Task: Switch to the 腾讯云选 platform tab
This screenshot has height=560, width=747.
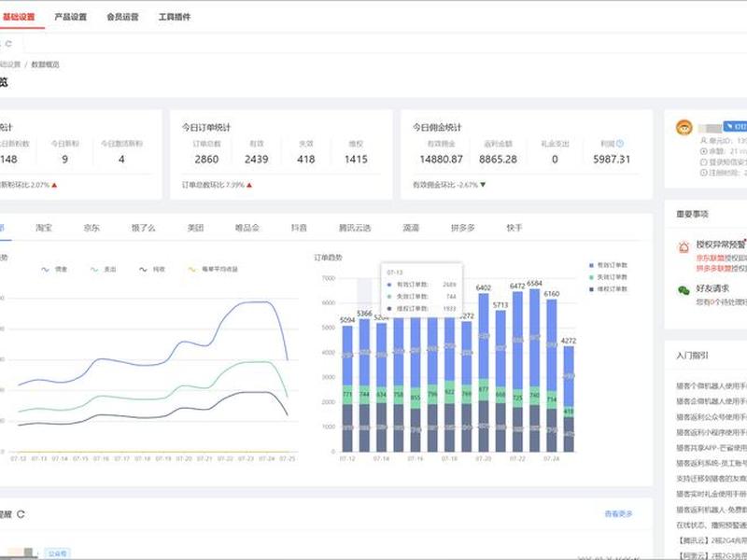Action: tap(355, 228)
